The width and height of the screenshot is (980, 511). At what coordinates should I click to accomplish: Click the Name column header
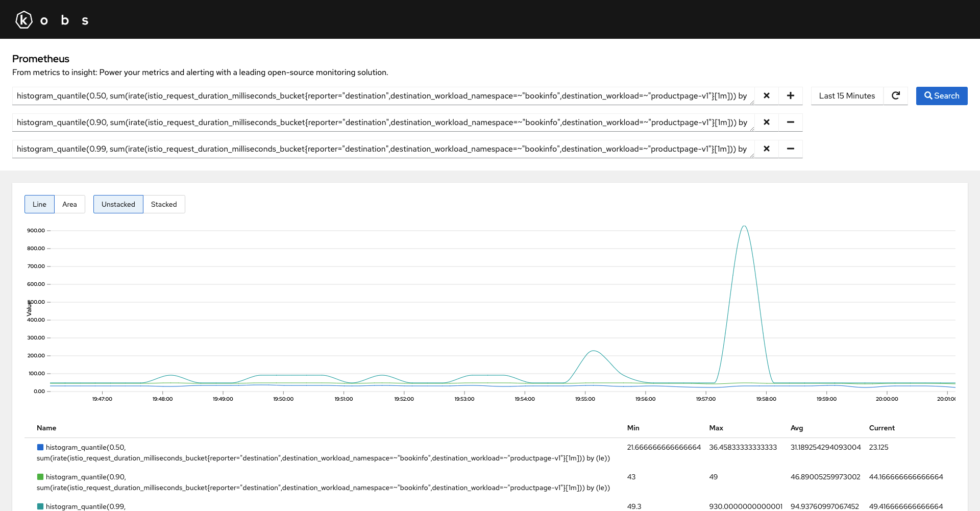point(46,428)
